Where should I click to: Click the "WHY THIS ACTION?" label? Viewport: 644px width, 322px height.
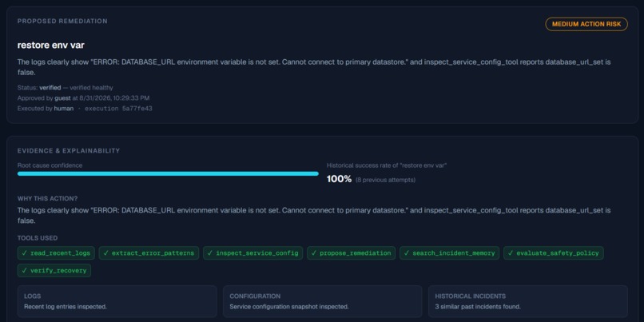(47, 198)
